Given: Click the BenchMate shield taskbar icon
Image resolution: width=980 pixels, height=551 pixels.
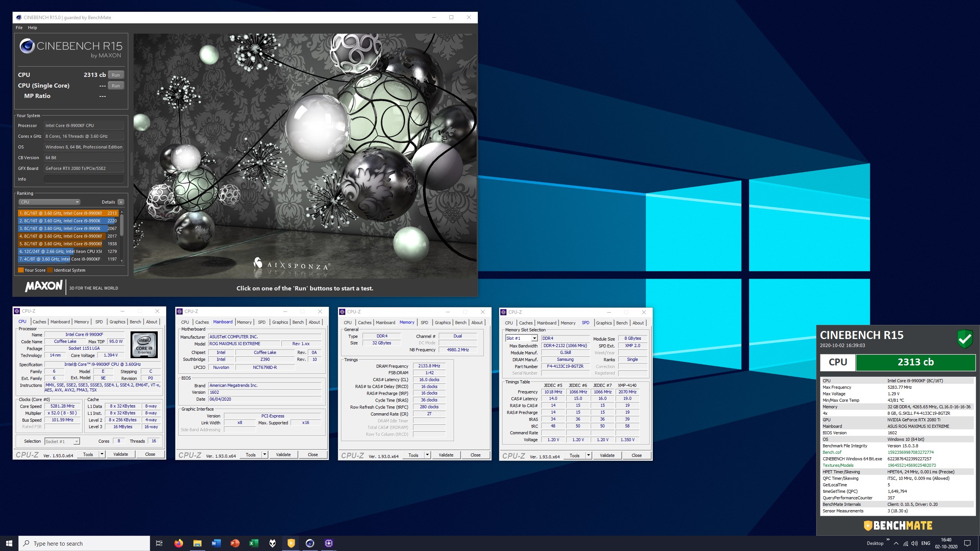Looking at the screenshot, I should 291,543.
